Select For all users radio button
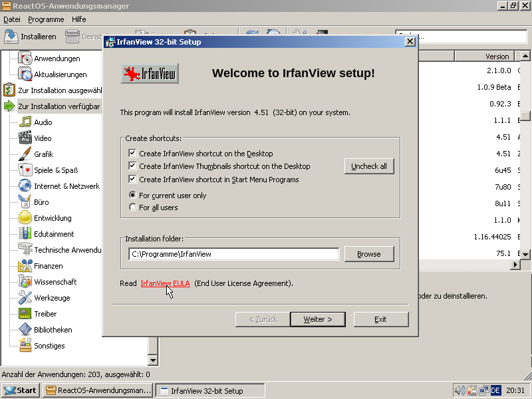 click(x=132, y=207)
